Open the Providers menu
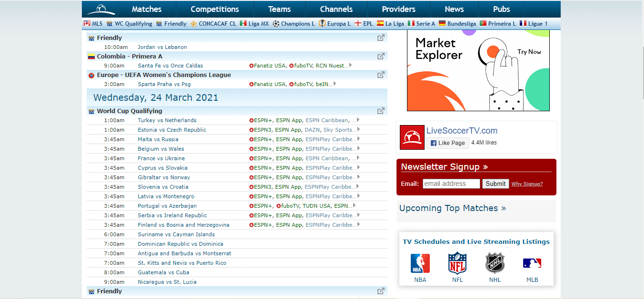 [398, 9]
